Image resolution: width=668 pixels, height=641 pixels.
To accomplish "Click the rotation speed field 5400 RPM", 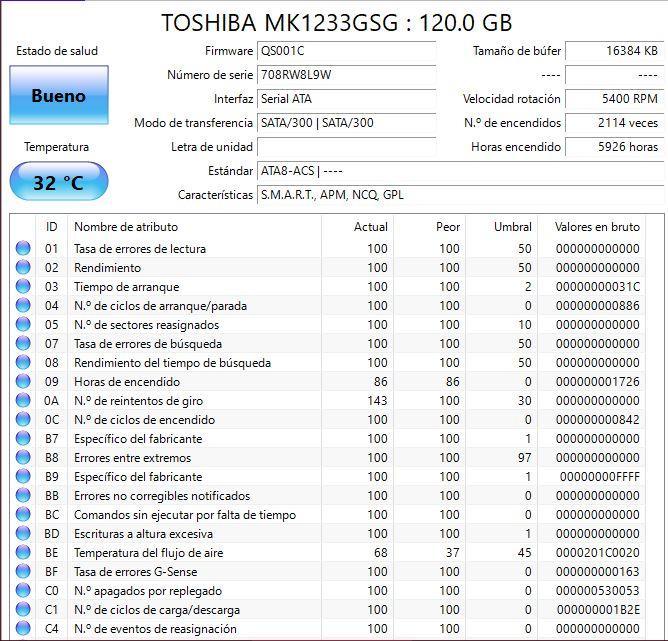I will 614,99.
